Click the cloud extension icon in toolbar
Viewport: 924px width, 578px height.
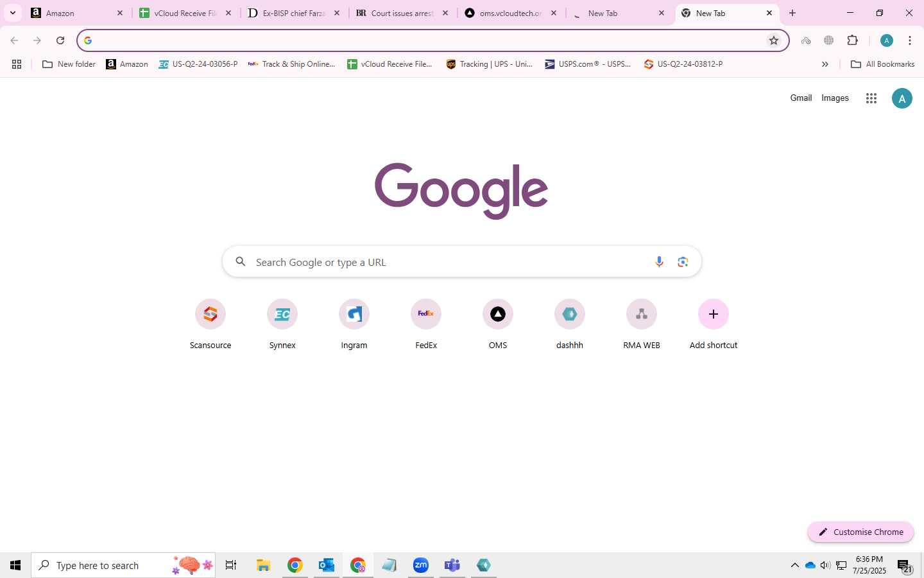coord(806,40)
